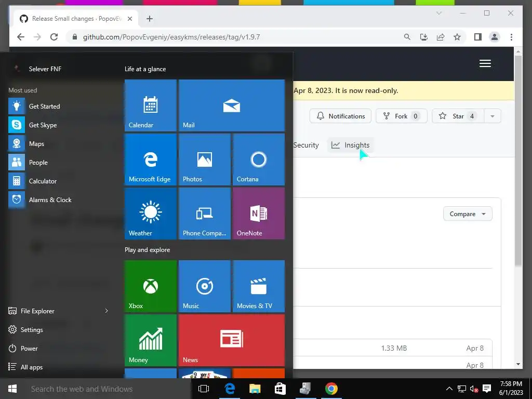Open Chrome three-dot menu

coord(511,37)
